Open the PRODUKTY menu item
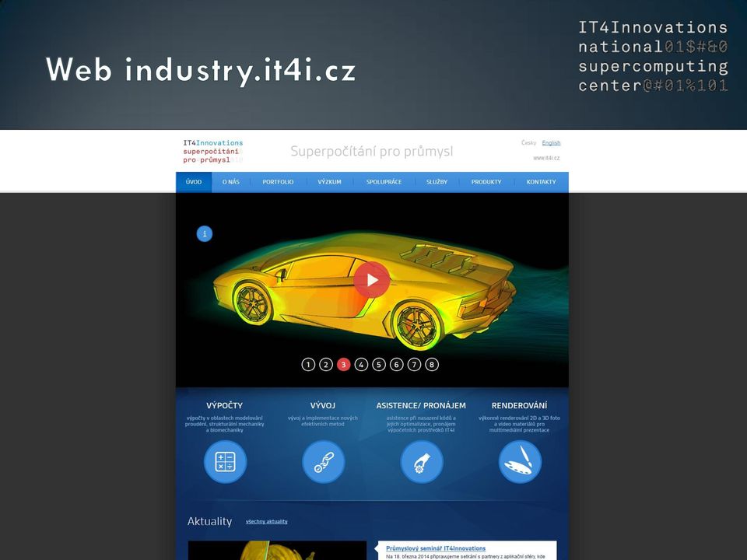The width and height of the screenshot is (747, 560). 486,182
